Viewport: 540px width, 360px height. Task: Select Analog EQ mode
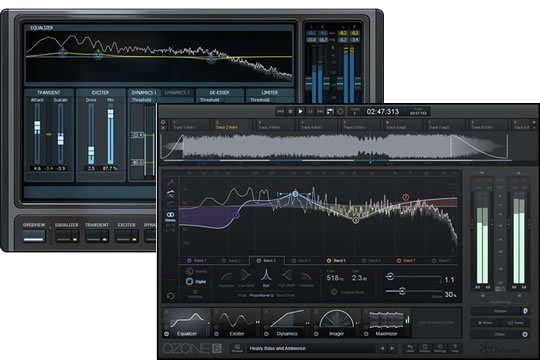(x=196, y=271)
